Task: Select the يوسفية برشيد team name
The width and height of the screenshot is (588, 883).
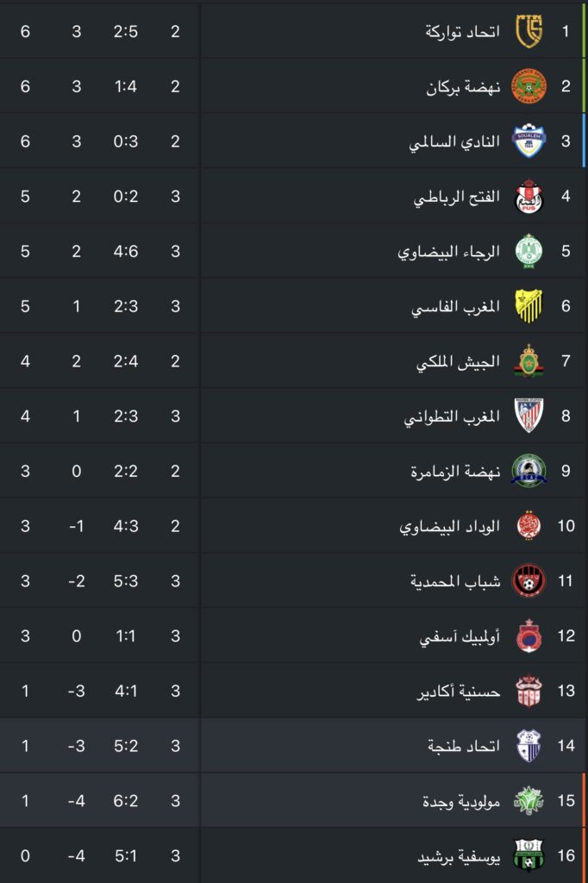Action: click(x=459, y=856)
